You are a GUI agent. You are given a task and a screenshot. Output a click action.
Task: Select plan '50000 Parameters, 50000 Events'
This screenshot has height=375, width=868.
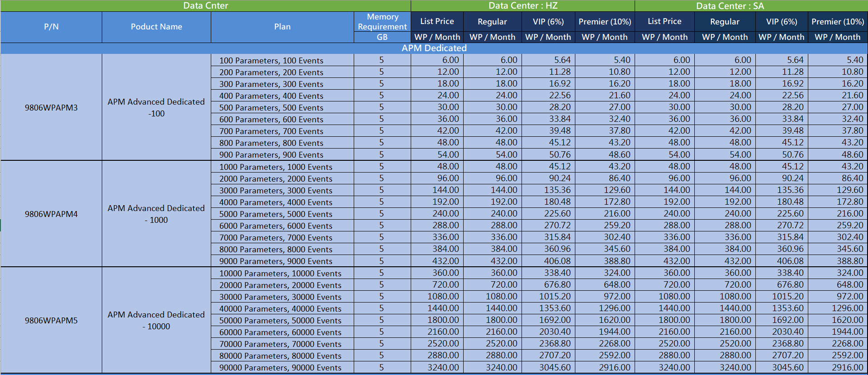tap(282, 320)
